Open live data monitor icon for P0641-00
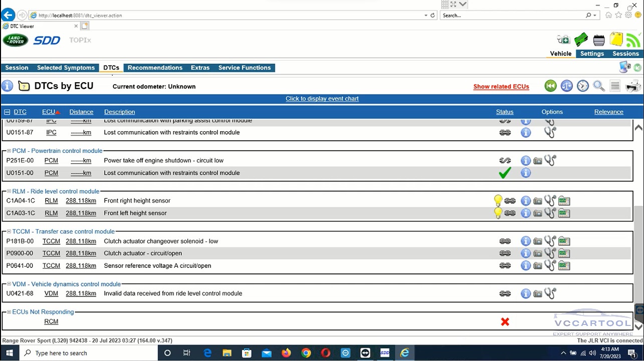The image size is (644, 361). click(564, 266)
